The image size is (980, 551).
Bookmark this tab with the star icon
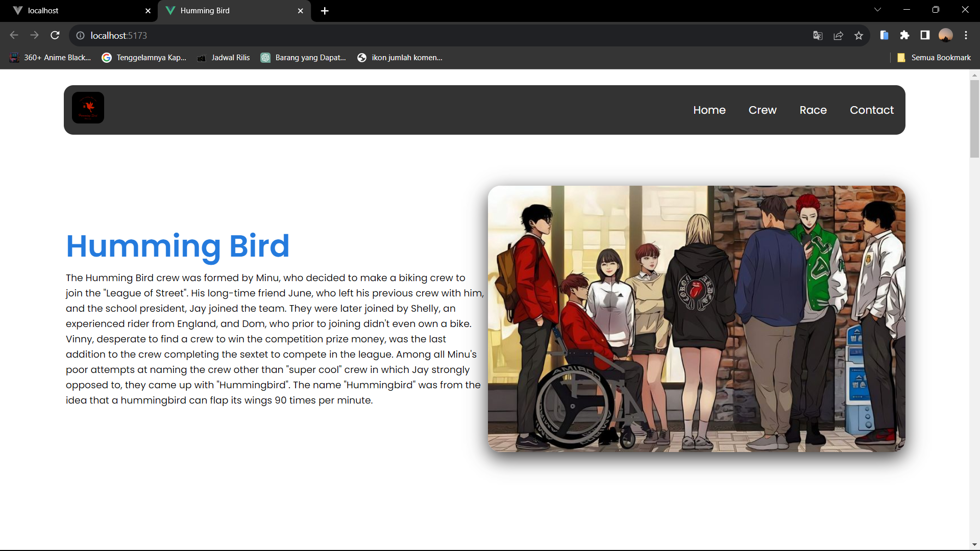point(859,35)
